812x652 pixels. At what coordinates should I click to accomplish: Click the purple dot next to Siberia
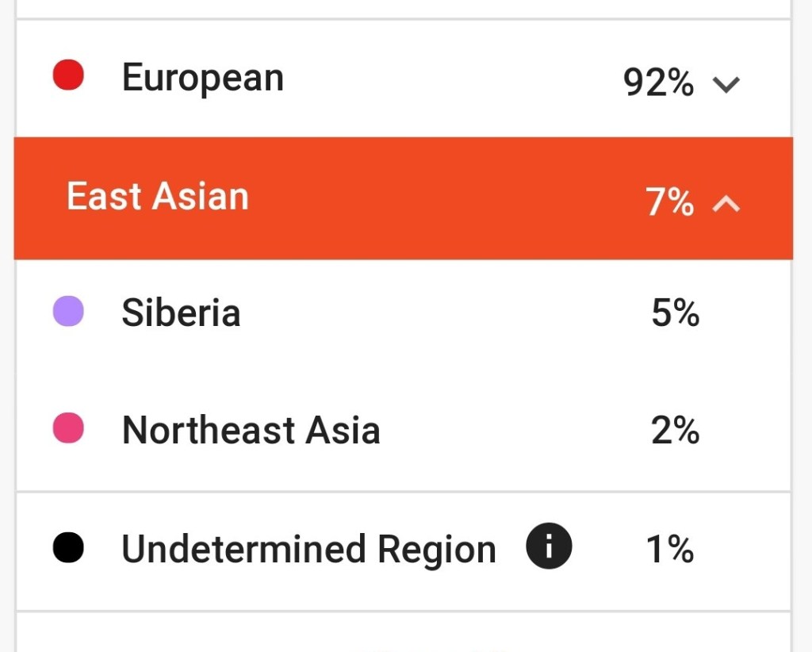click(x=68, y=311)
